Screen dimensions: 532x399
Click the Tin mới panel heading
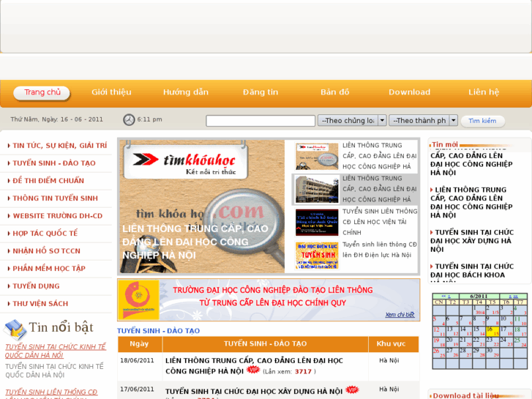[x=444, y=144]
